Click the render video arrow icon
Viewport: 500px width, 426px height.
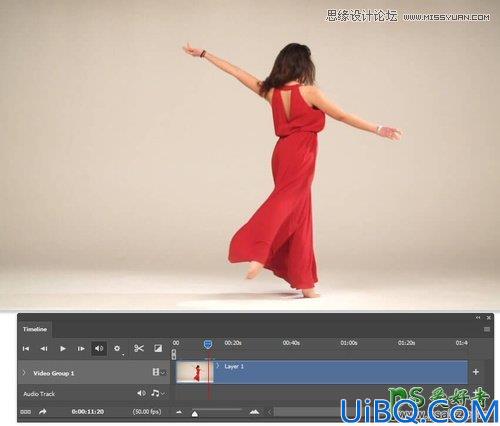[x=43, y=412]
